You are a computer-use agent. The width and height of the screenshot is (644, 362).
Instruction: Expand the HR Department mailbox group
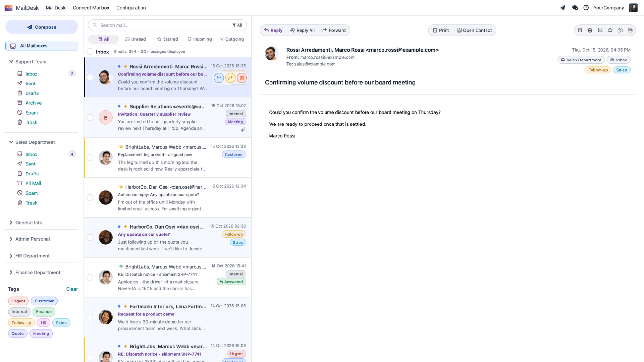coord(11,256)
